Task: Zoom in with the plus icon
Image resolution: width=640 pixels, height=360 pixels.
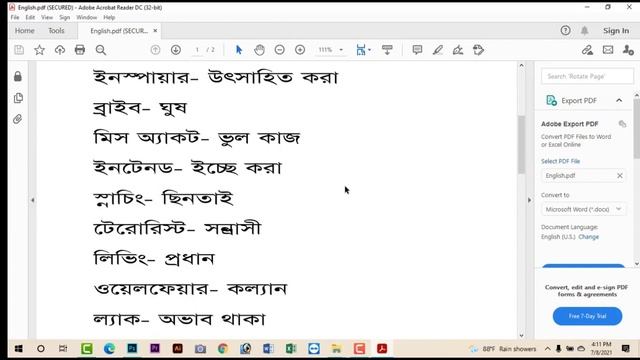Action: (x=300, y=50)
